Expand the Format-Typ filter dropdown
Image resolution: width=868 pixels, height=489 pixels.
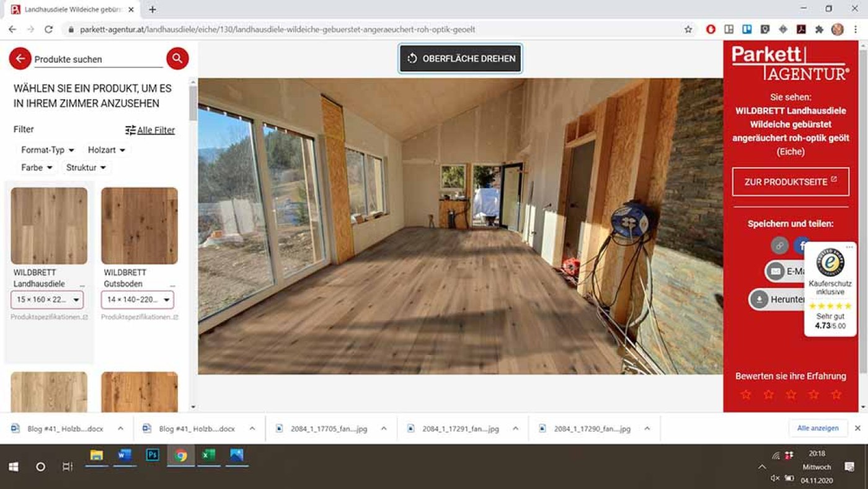(x=48, y=150)
